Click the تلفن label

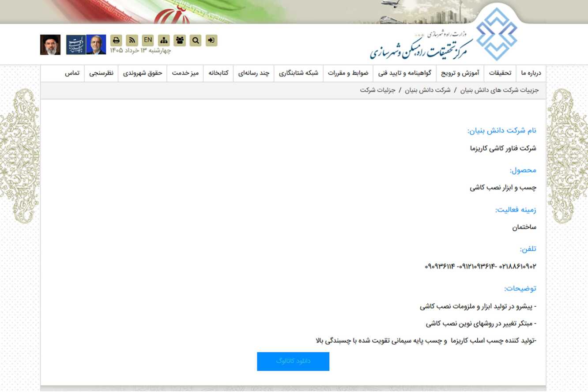pos(528,249)
